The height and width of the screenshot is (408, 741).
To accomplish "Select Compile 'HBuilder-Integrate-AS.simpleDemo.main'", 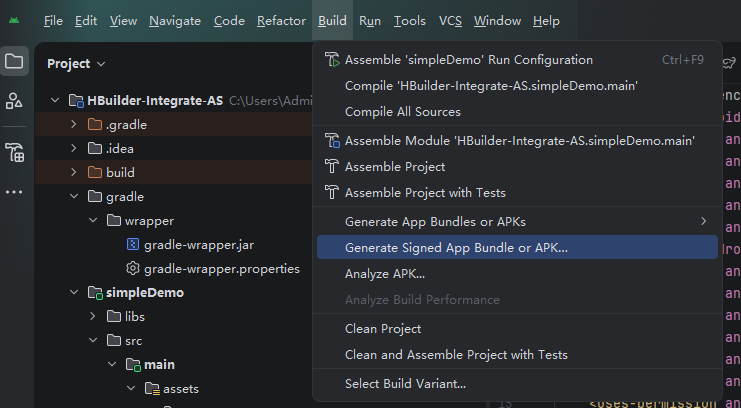I will point(517,86).
